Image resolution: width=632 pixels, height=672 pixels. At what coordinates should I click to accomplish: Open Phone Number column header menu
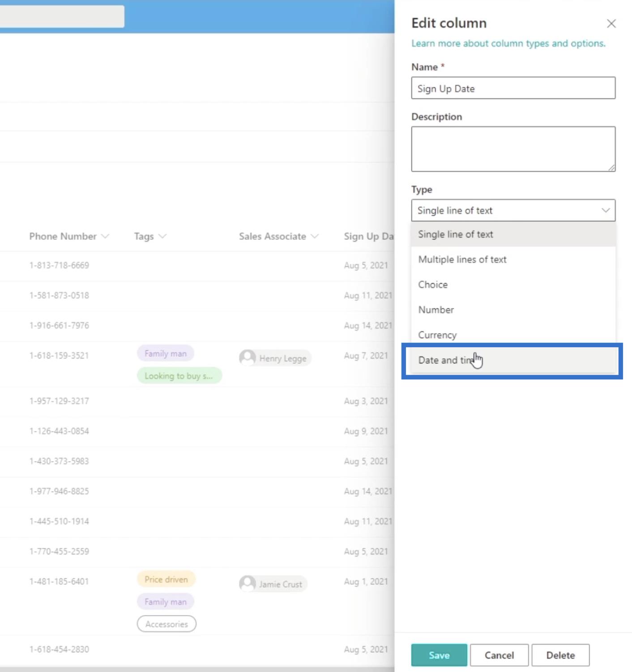point(69,236)
